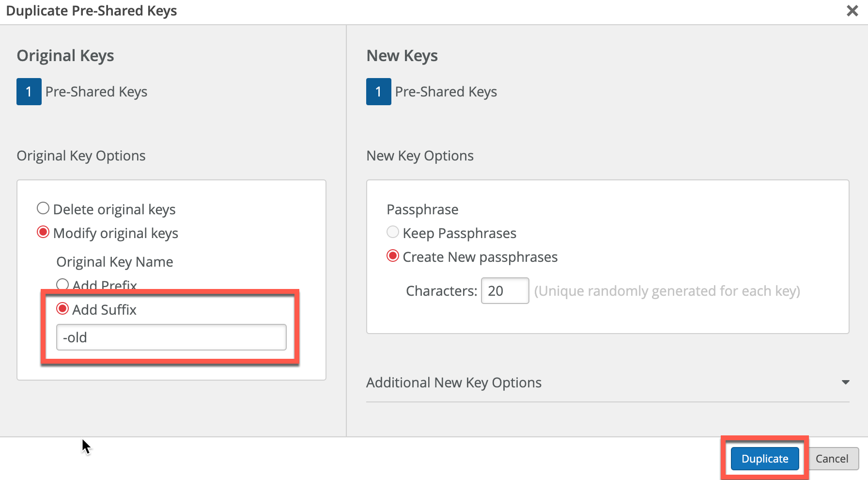Image resolution: width=868 pixels, height=480 pixels.
Task: Click the New Keys count badge
Action: (378, 92)
